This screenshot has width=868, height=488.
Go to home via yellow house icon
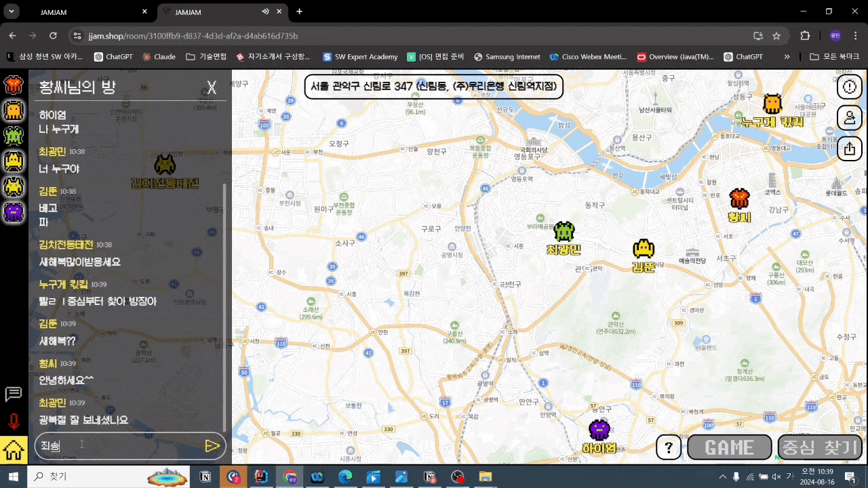[x=14, y=449]
